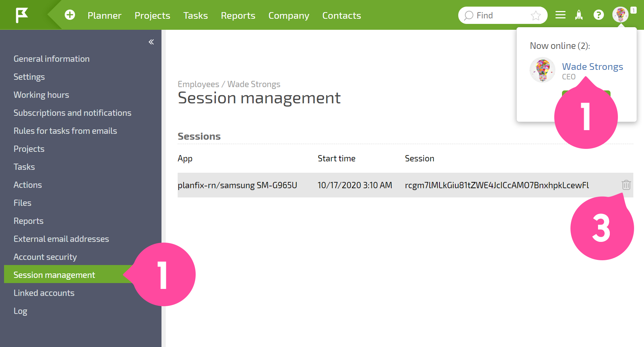Screen dimensions: 644x347
Task: Open External email addresses
Action: pos(61,239)
